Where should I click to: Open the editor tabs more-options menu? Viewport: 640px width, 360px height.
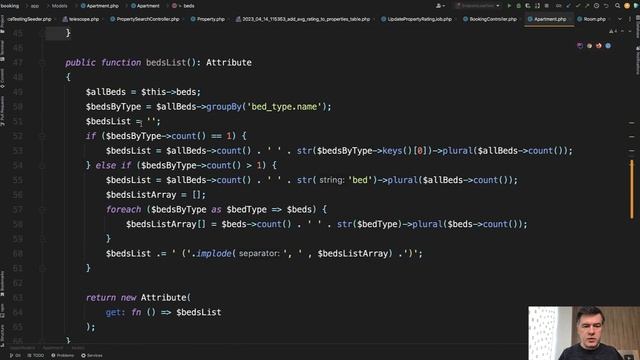(x=630, y=19)
